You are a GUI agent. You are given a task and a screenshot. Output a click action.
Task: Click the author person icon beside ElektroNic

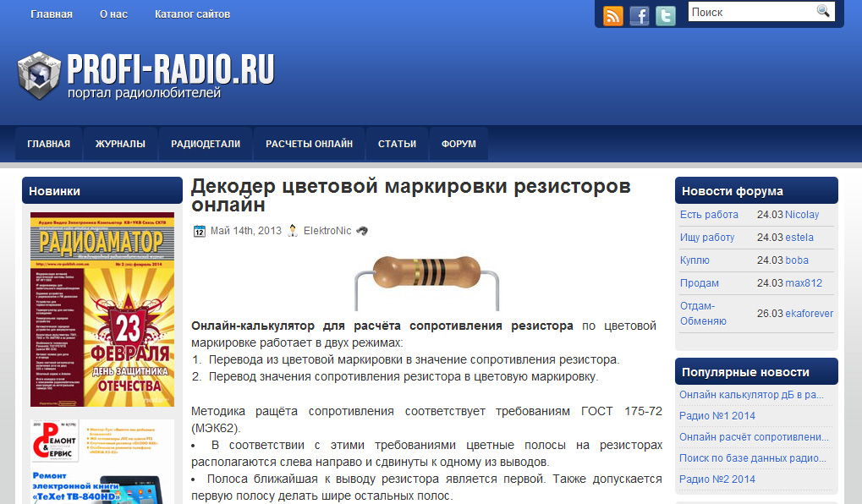pyautogui.click(x=293, y=231)
